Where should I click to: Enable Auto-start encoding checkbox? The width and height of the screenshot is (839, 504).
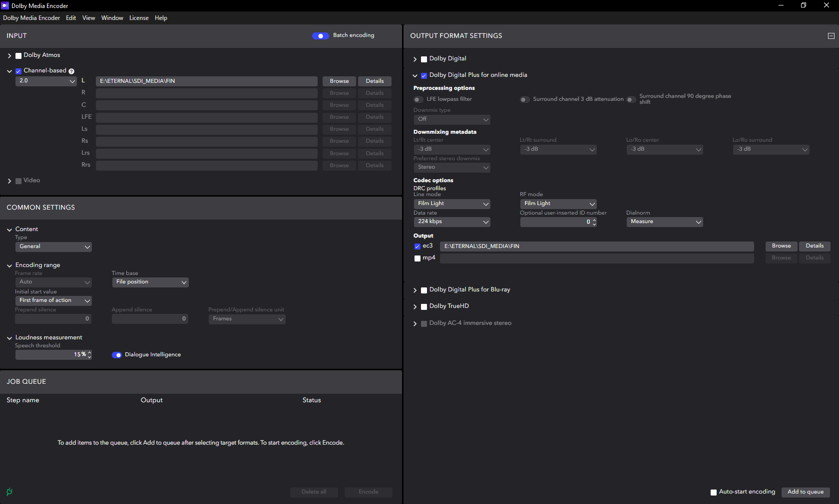714,493
